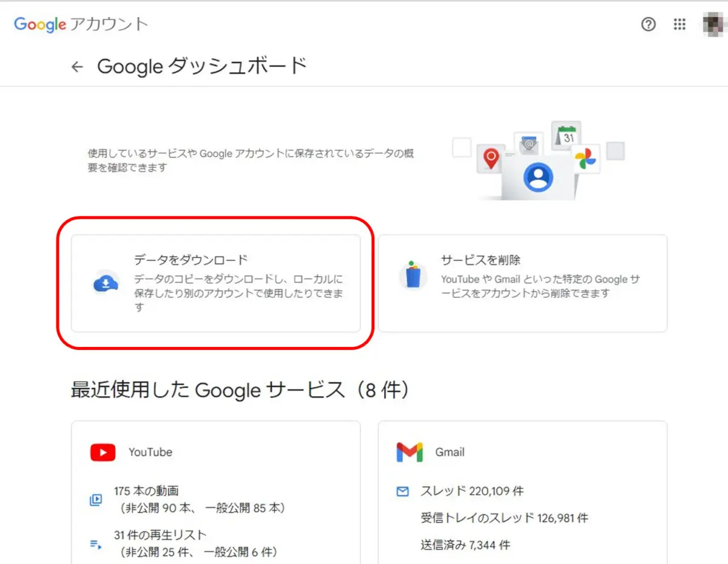The image size is (728, 564).
Task: Click the trash bin delete-service icon
Action: tap(413, 277)
